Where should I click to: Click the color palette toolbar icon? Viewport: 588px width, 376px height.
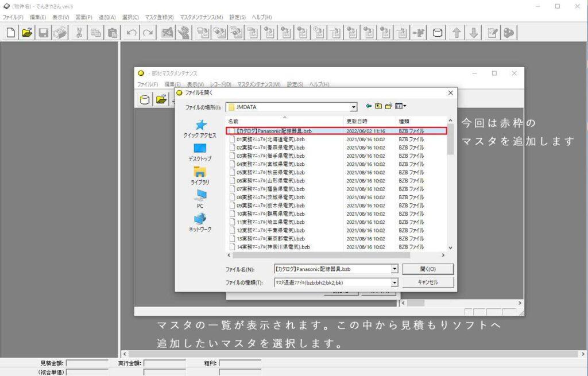509,33
